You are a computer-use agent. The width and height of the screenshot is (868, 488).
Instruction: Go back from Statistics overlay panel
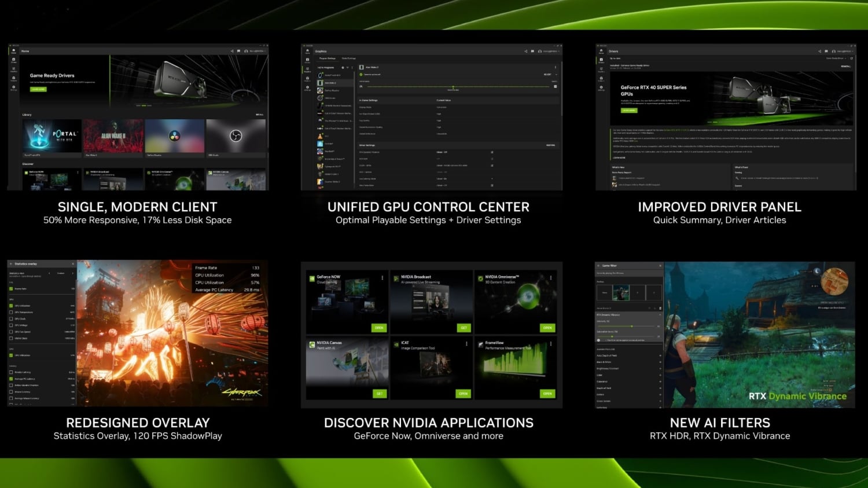pos(11,264)
